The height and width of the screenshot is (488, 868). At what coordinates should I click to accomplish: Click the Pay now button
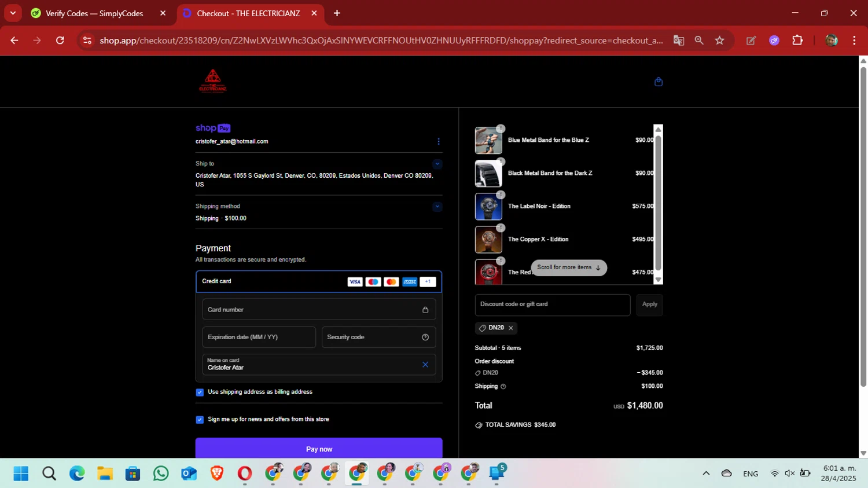point(319,449)
